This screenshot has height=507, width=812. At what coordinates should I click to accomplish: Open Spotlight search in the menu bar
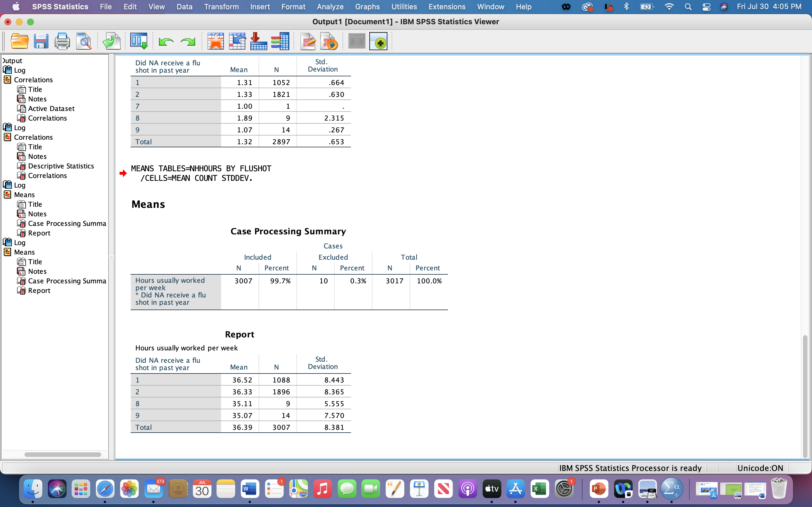(688, 7)
